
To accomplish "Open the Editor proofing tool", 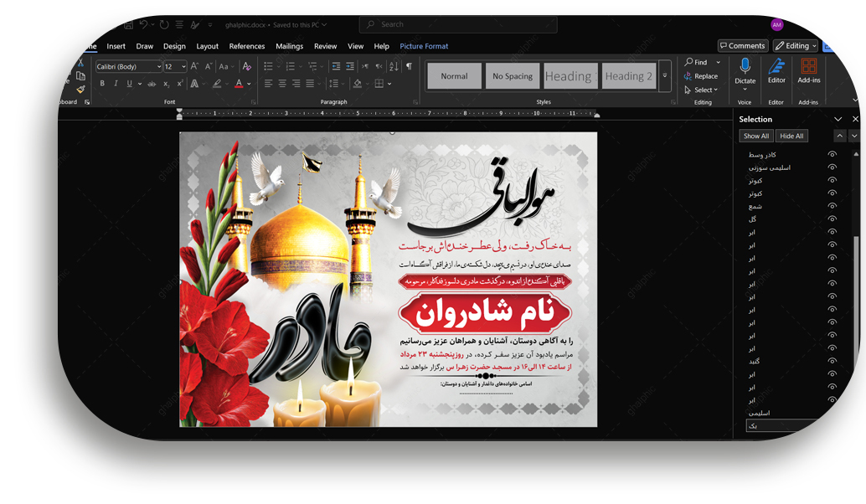I will (x=776, y=70).
